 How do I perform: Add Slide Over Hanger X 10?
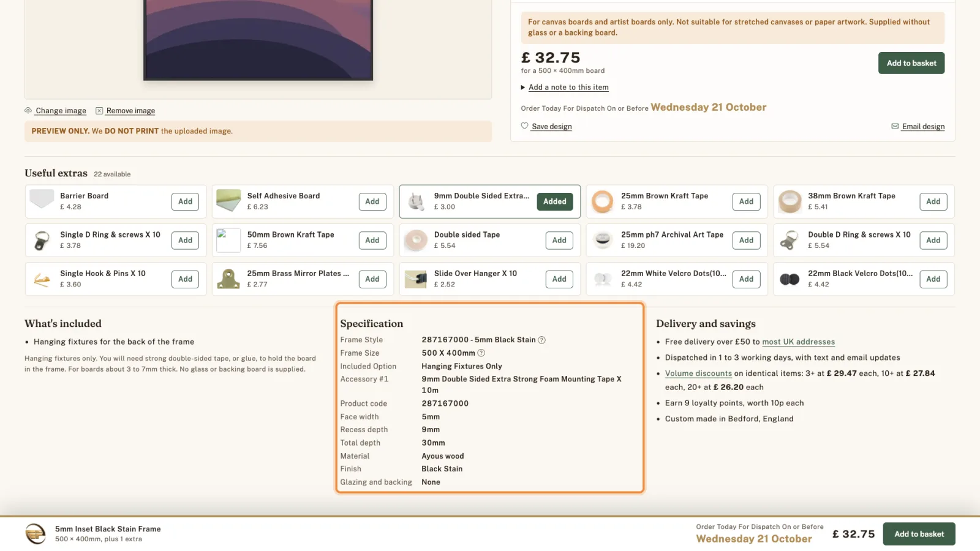559,279
